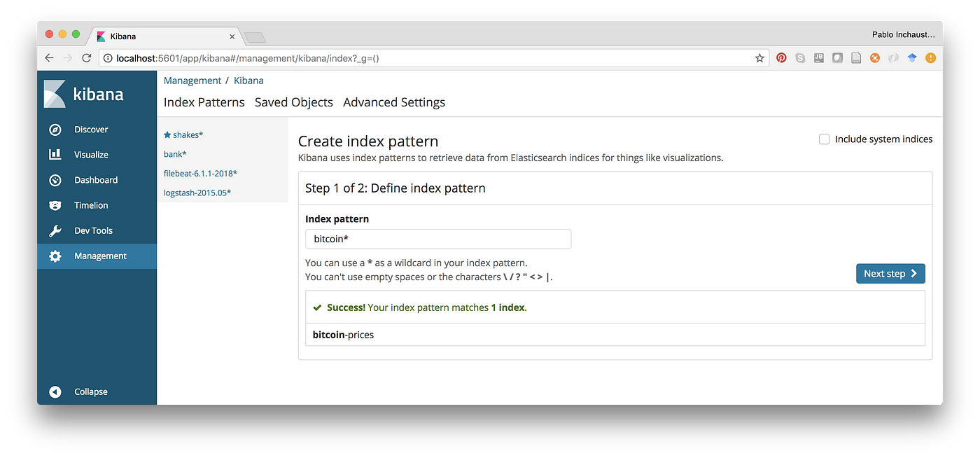Image resolution: width=980 pixels, height=458 pixels.
Task: Click the Kibana logo in the sidebar
Action: [84, 94]
